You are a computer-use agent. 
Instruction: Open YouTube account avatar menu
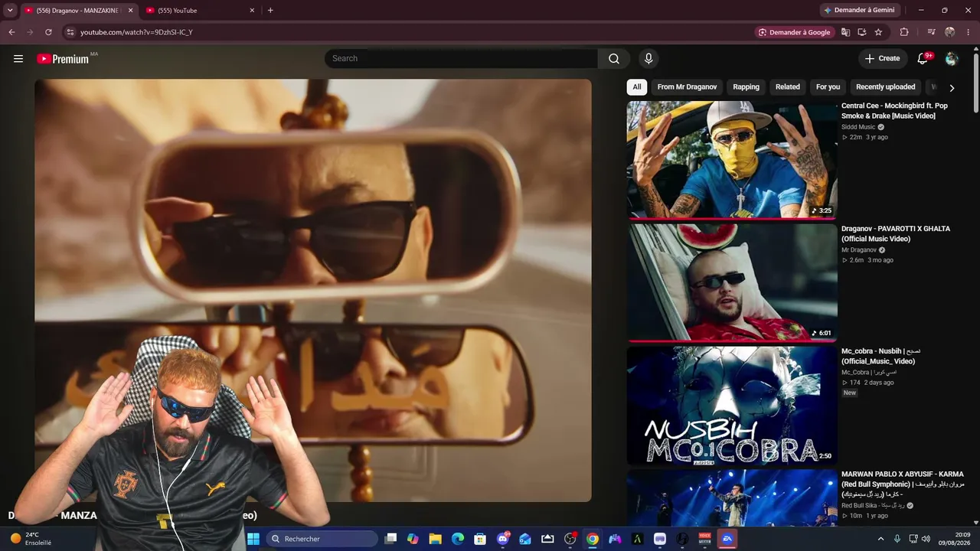(x=952, y=59)
